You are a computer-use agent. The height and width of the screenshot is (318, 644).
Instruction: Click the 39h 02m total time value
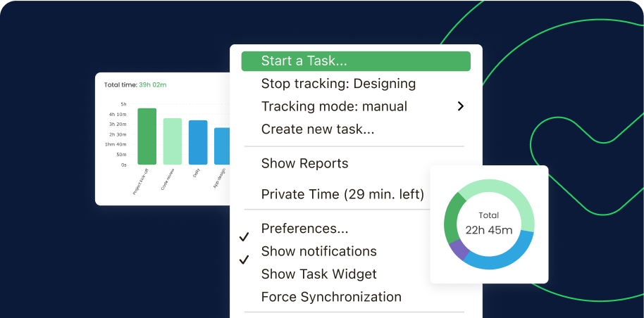click(x=152, y=85)
